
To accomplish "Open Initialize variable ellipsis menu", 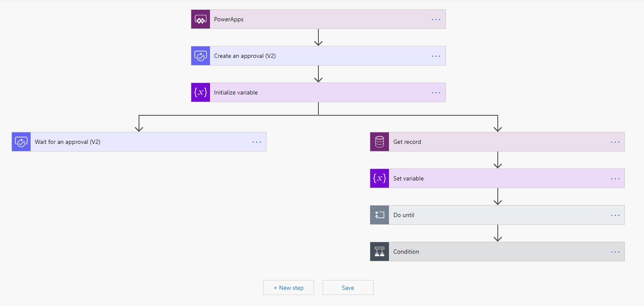I will click(436, 93).
